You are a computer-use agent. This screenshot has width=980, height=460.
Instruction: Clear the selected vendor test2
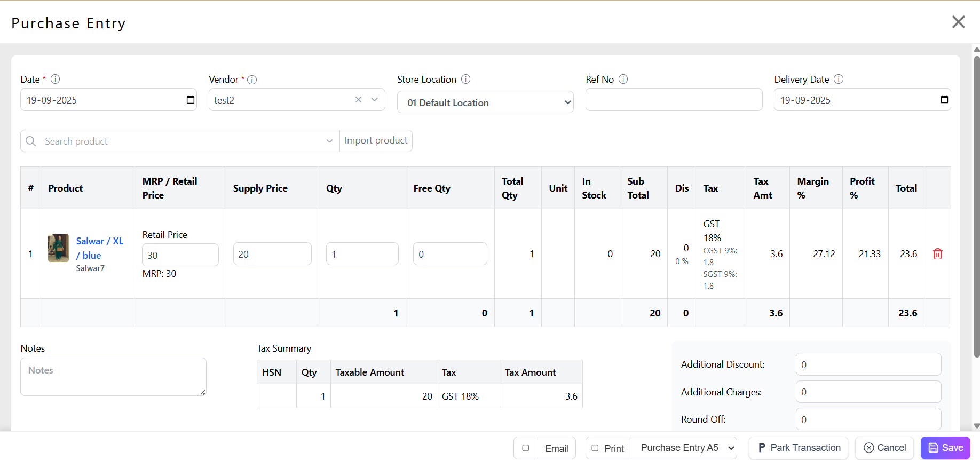tap(359, 100)
